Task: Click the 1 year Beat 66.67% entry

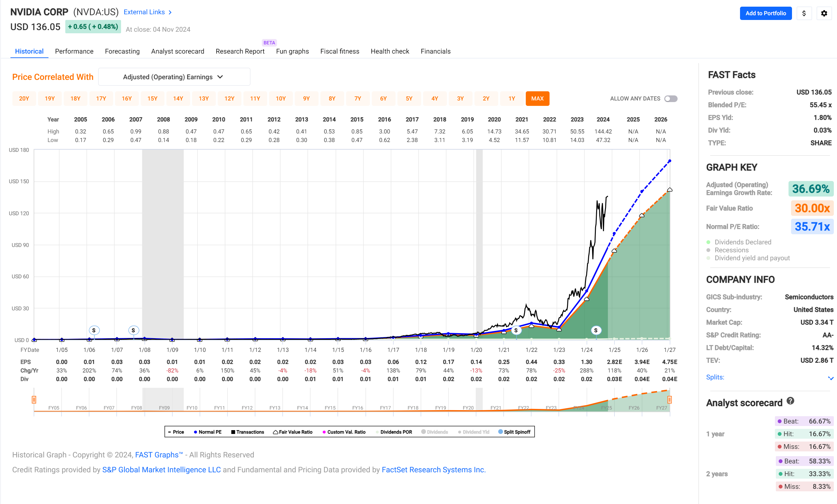Action: click(x=804, y=421)
